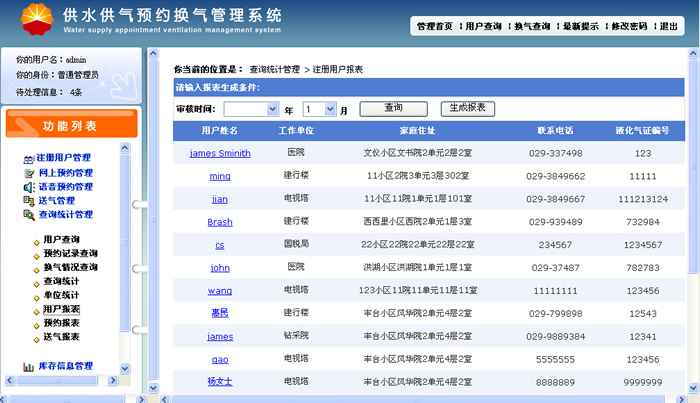Select 换气查询 in the top navigation
This screenshot has width=700, height=403.
tap(531, 26)
